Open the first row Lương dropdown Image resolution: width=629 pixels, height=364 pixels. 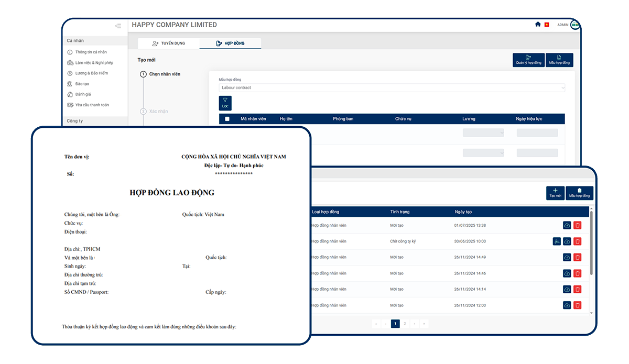click(483, 133)
